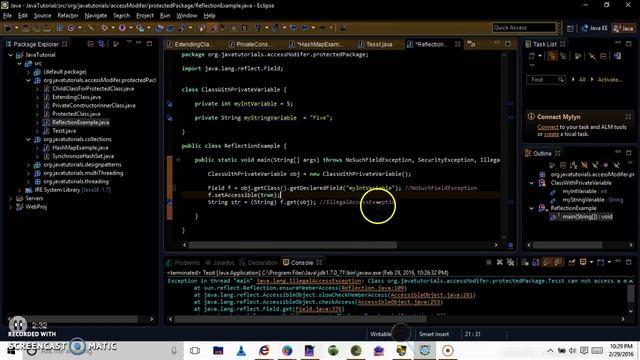This screenshot has height=360, width=640.
Task: Collapse ClassWithPrivateVariable in the Outline
Action: pos(531,183)
